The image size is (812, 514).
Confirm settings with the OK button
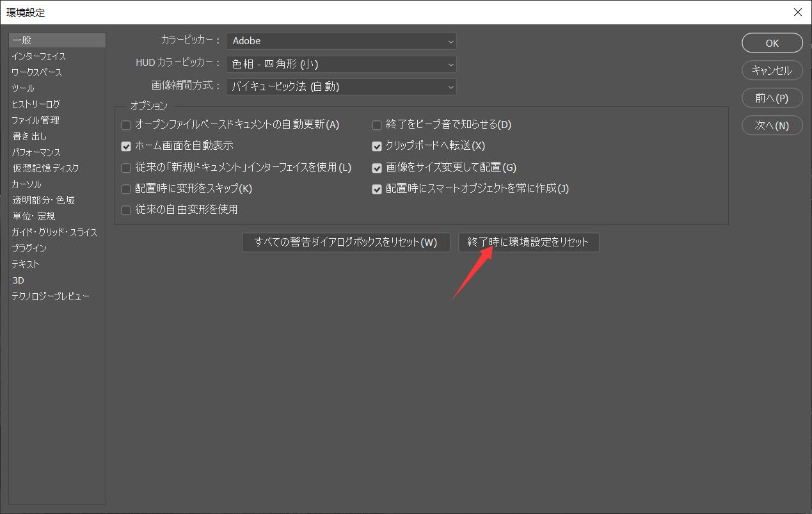772,42
